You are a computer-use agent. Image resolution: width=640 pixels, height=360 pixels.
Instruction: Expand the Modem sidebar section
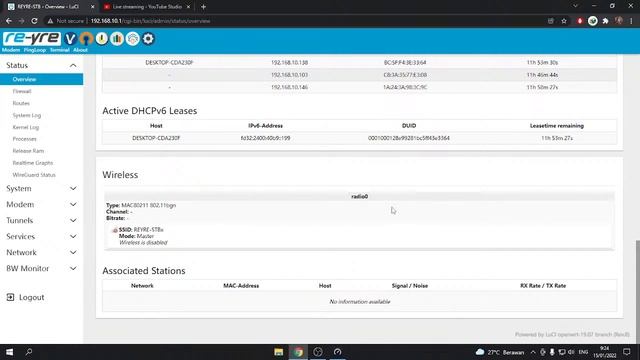[x=73, y=204]
